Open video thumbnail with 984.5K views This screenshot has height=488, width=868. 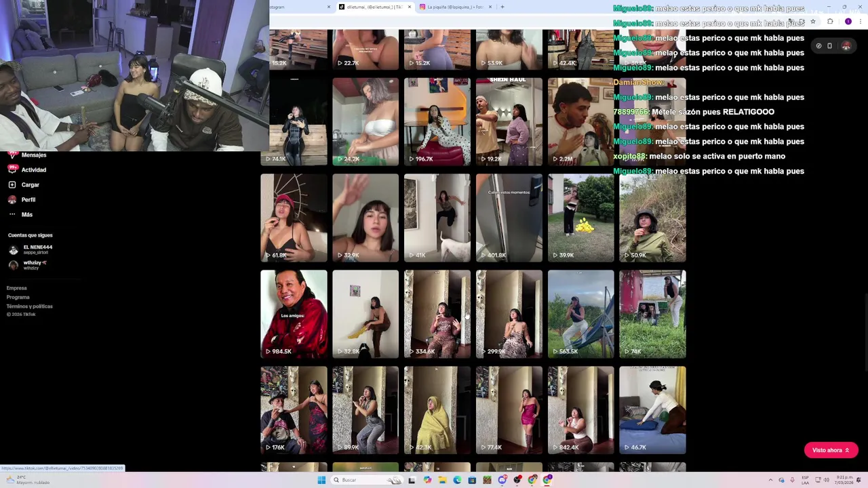click(x=294, y=314)
